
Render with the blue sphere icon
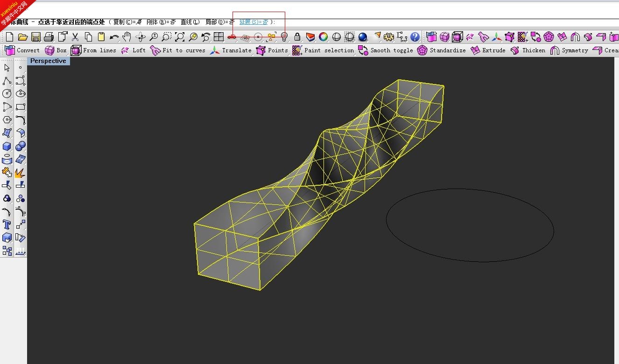(x=363, y=37)
